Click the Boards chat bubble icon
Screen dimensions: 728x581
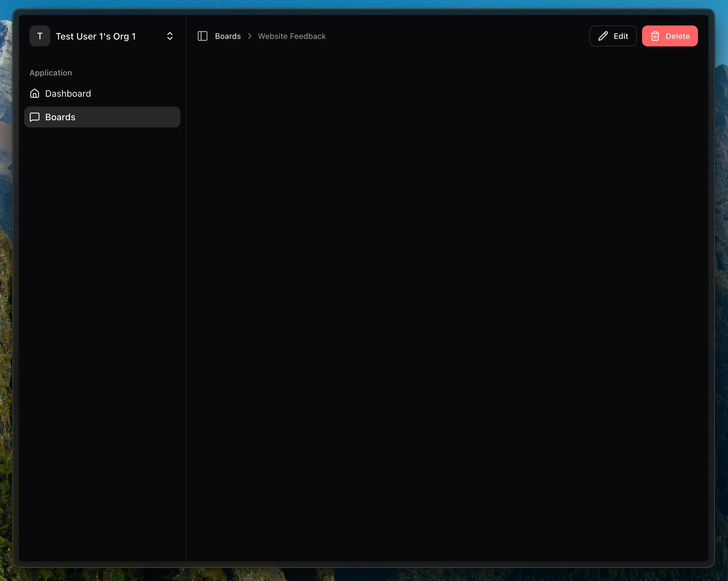(x=35, y=117)
